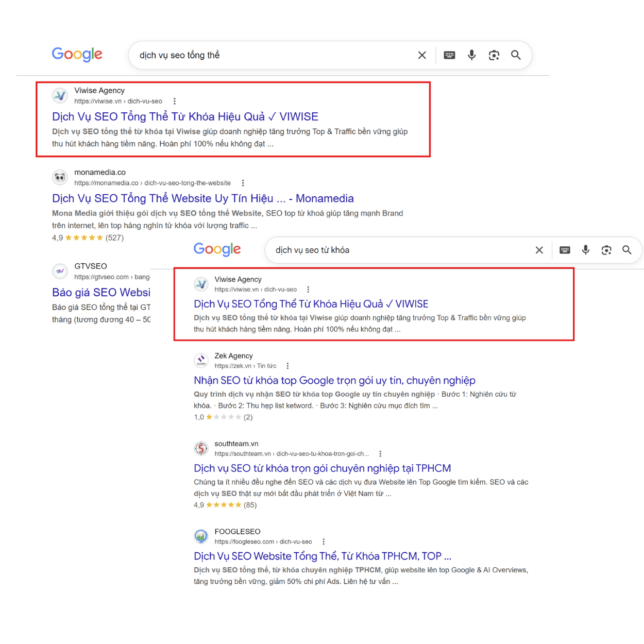Click the 4,9 star rating (527) for Monamedia
The height and width of the screenshot is (644, 644).
click(88, 238)
